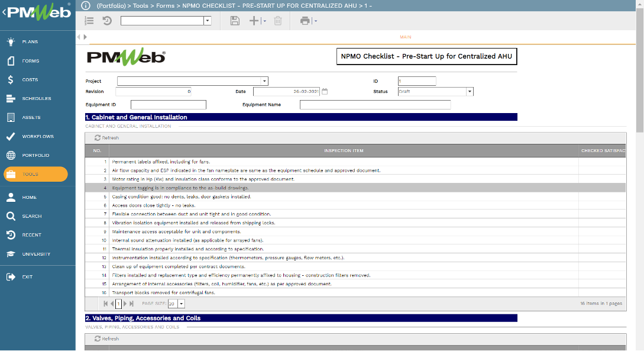644x351 pixels.
Task: Refresh the Valves, Piping grid
Action: pos(107,339)
